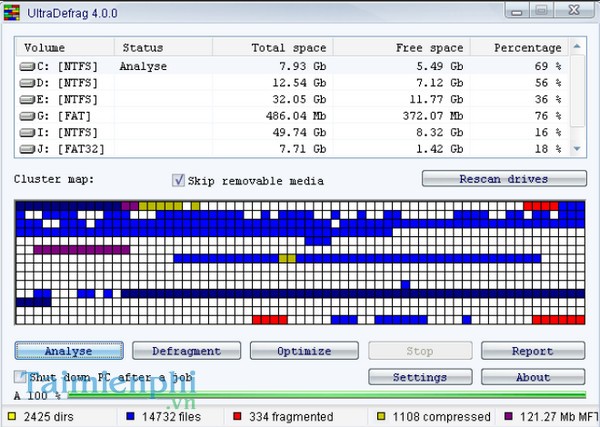
Task: Select the C: drive icon
Action: click(27, 67)
